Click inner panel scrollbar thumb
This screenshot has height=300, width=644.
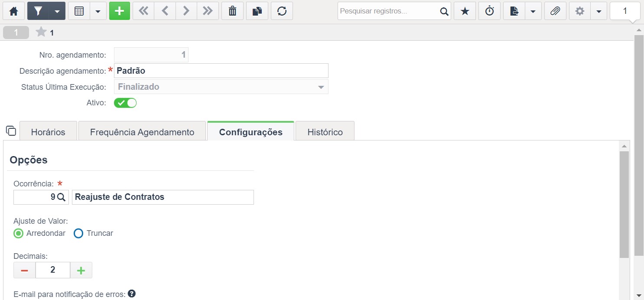pyautogui.click(x=624, y=205)
